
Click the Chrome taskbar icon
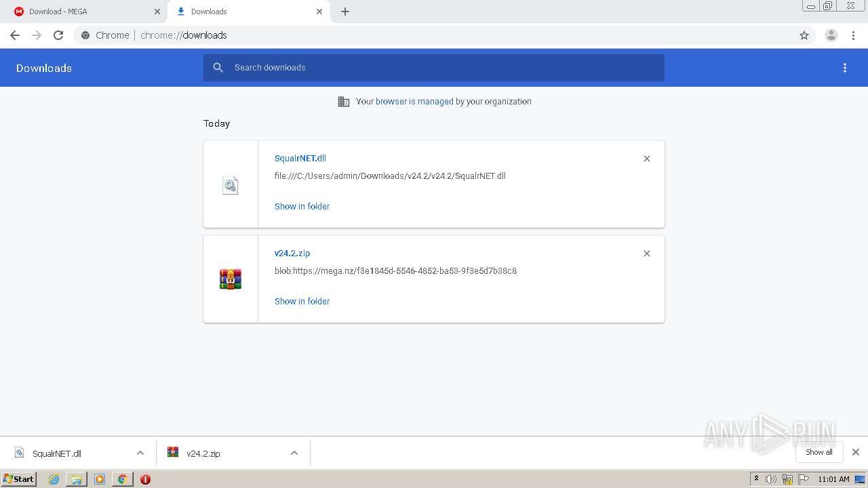123,479
